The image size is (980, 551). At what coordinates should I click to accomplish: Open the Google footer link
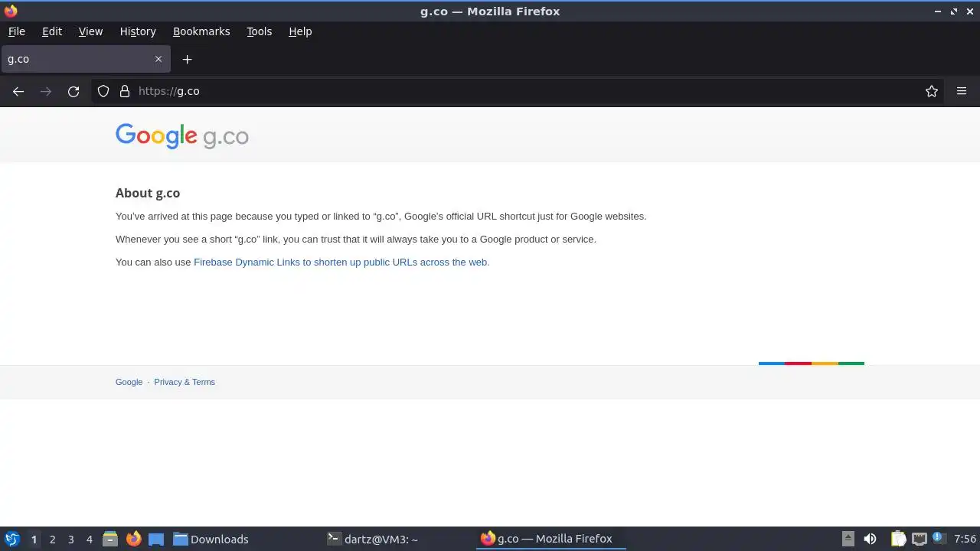coord(129,382)
